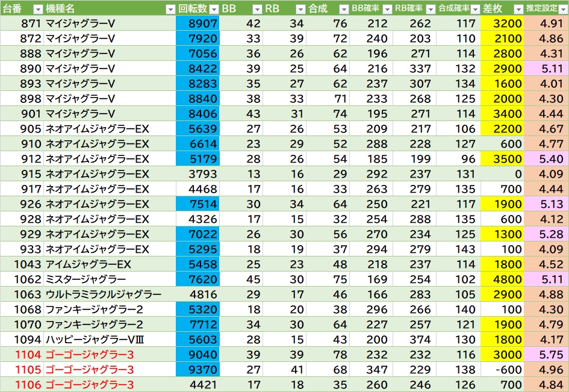Select the 推定設定 cell showing 4.67

(x=546, y=129)
